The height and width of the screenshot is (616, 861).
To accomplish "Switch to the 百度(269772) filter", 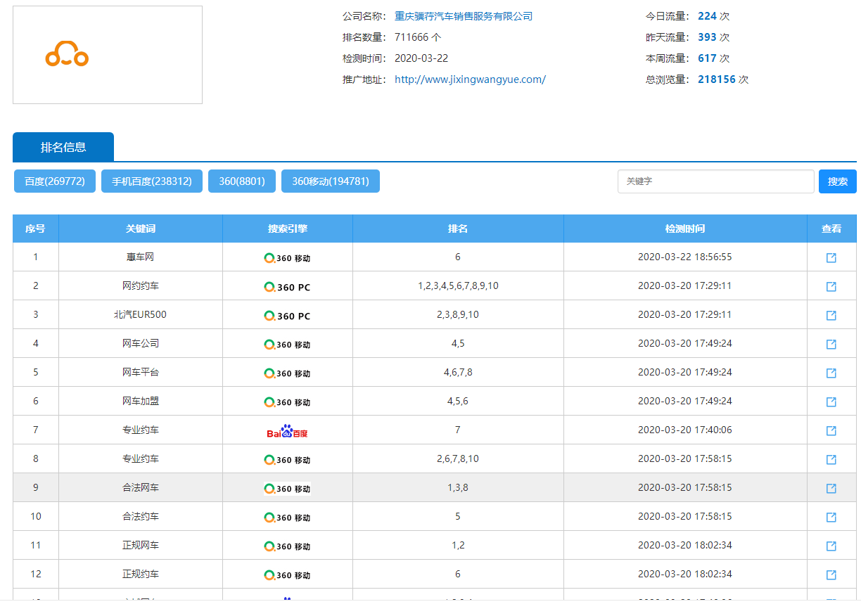I will point(54,181).
